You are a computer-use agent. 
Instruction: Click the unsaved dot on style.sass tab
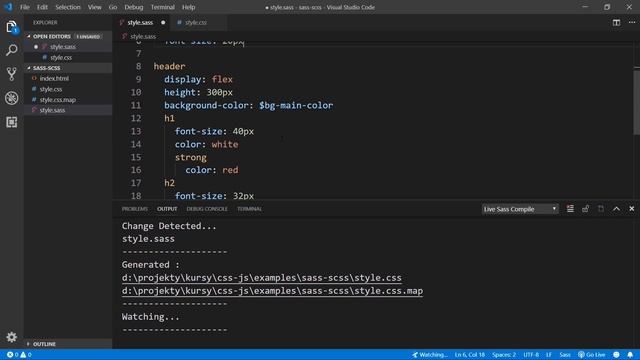163,22
